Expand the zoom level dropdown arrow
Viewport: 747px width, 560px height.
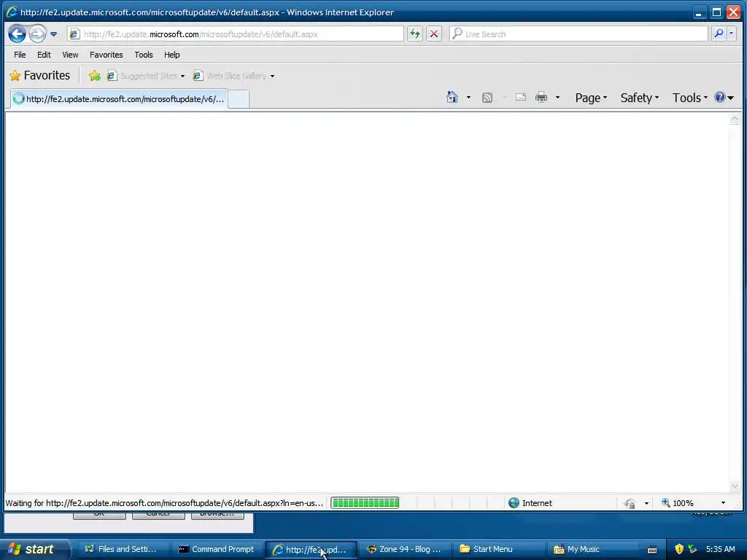[723, 503]
